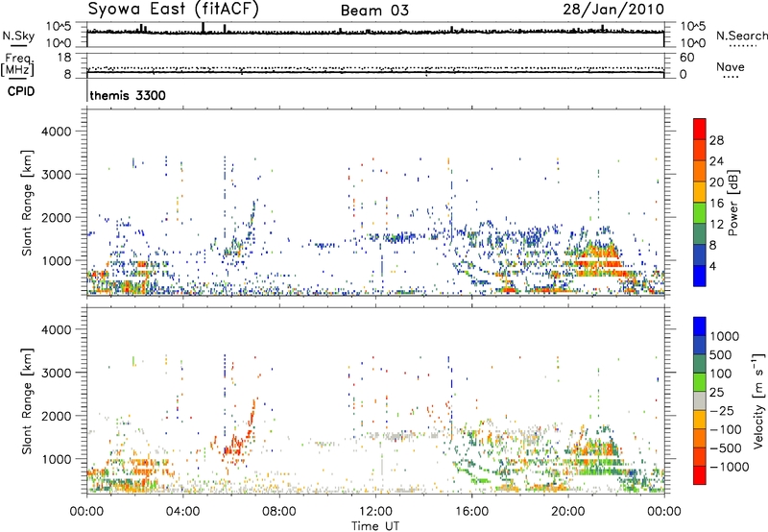
Task: Click the '04:00' time tick label
Action: click(x=182, y=512)
